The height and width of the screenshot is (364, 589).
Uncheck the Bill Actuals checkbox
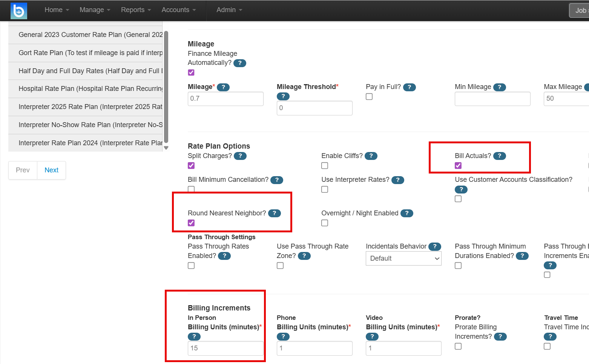(x=458, y=166)
